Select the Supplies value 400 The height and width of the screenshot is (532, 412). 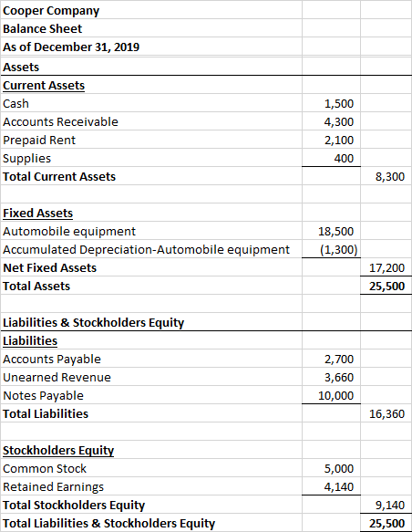[344, 159]
